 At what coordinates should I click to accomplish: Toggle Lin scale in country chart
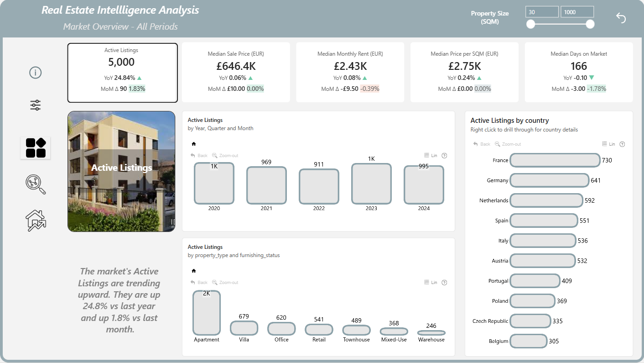coord(608,144)
